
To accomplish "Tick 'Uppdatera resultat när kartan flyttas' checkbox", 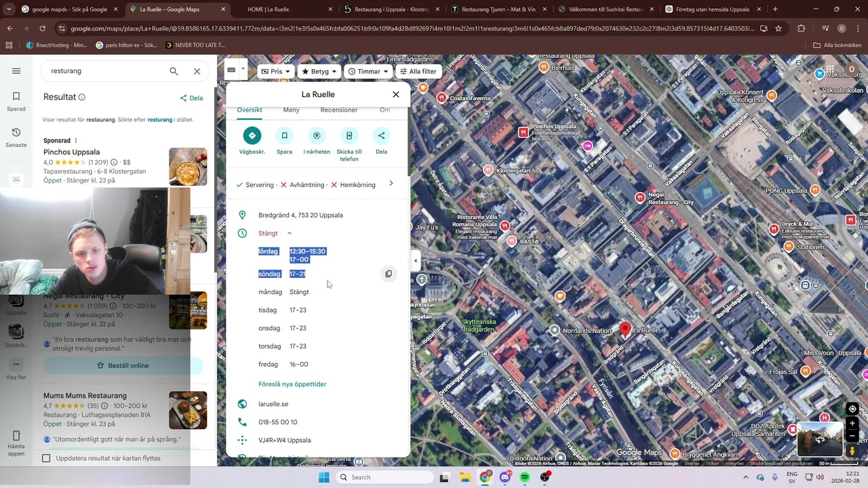I will point(46,458).
